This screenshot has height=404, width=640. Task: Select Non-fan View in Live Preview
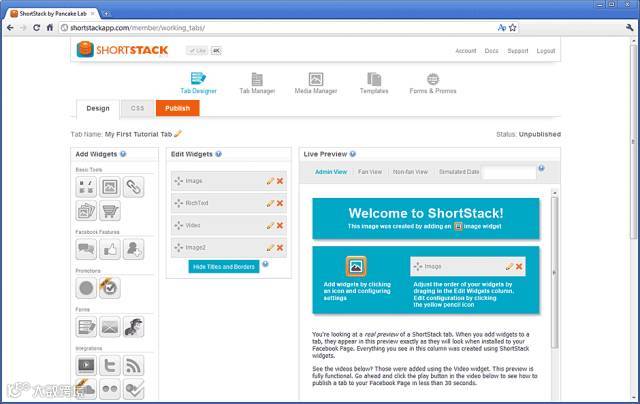[410, 172]
